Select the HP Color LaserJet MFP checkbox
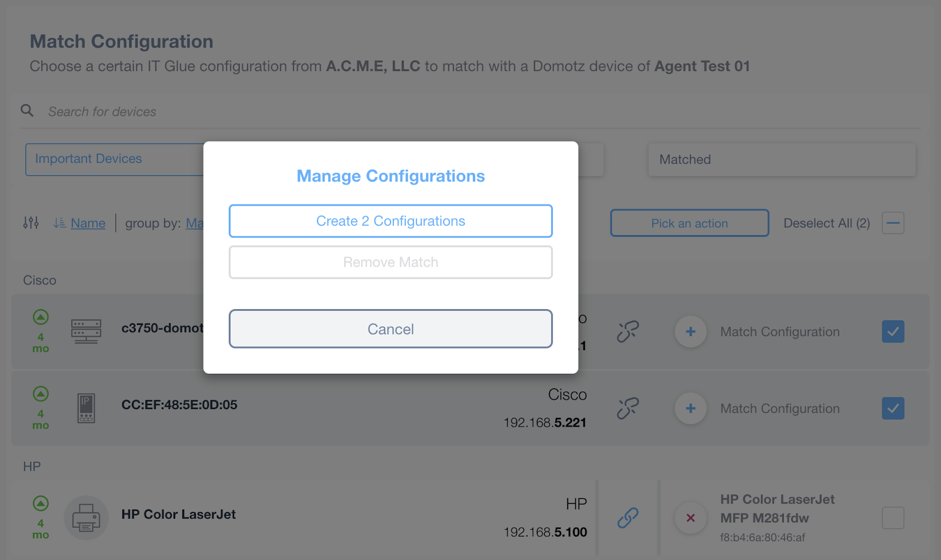The width and height of the screenshot is (941, 560). (893, 518)
